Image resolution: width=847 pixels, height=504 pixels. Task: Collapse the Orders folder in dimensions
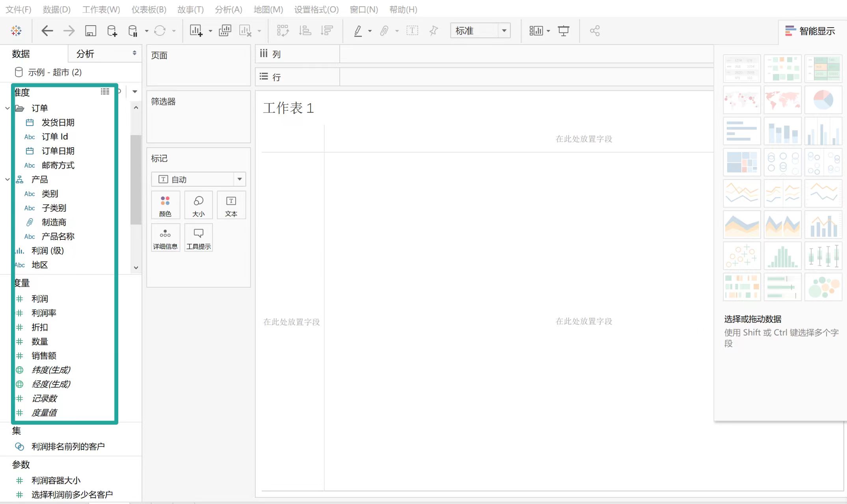pyautogui.click(x=7, y=108)
